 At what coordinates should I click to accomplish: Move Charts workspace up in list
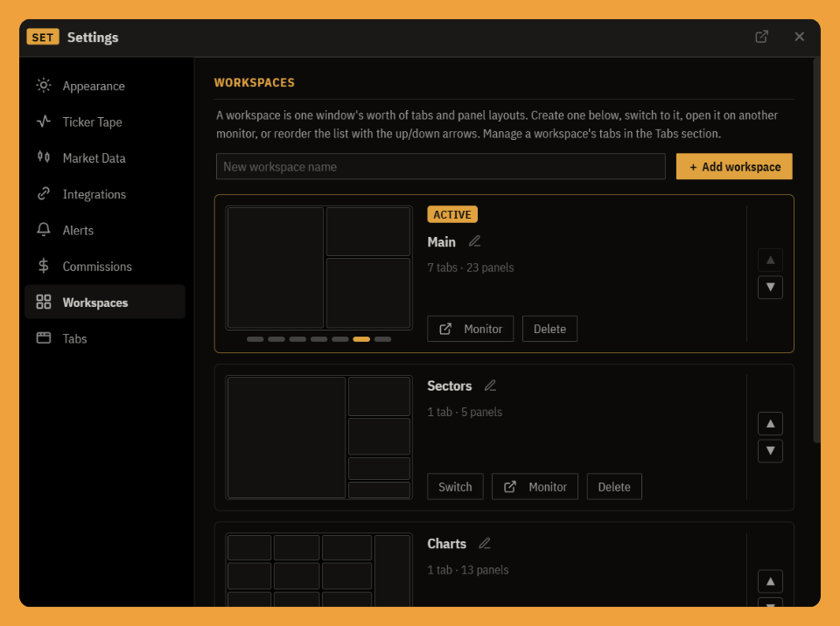point(770,581)
